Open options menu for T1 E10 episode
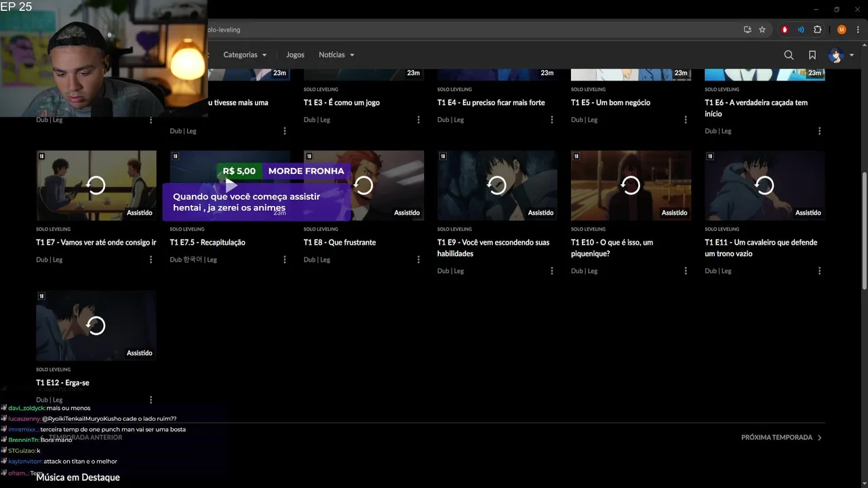The height and width of the screenshot is (488, 868). tap(686, 271)
